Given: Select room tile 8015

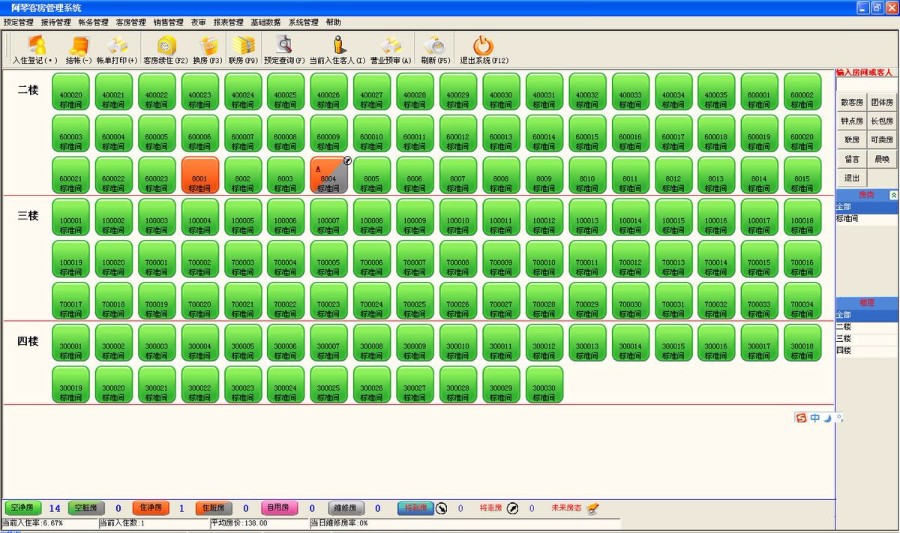Looking at the screenshot, I should (802, 175).
